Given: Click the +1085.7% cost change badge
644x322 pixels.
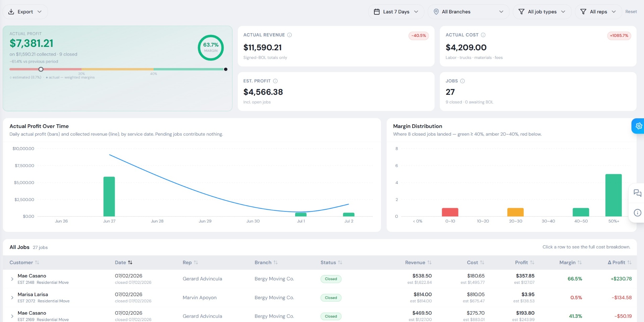Looking at the screenshot, I should (619, 36).
